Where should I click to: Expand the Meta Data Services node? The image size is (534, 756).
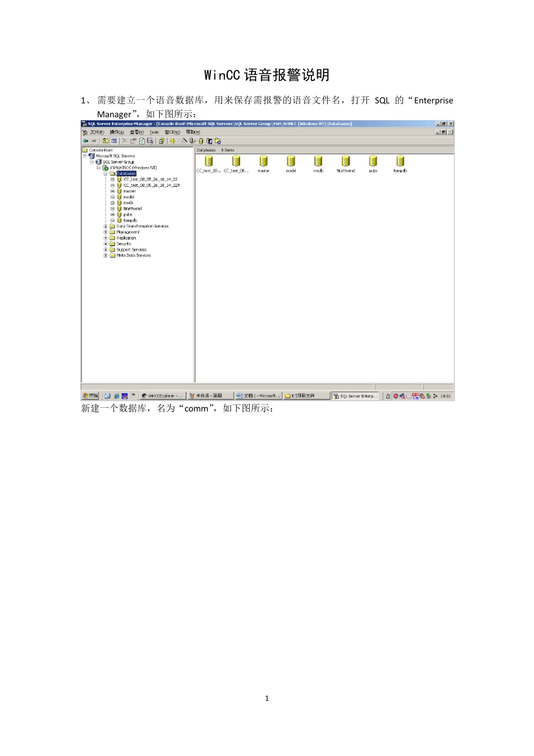click(x=105, y=255)
